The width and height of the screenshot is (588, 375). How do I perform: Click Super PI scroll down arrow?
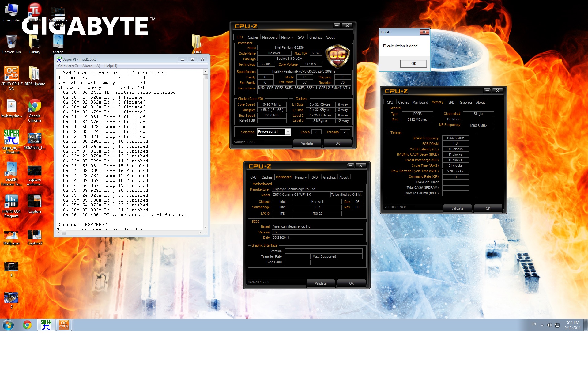pos(205,227)
